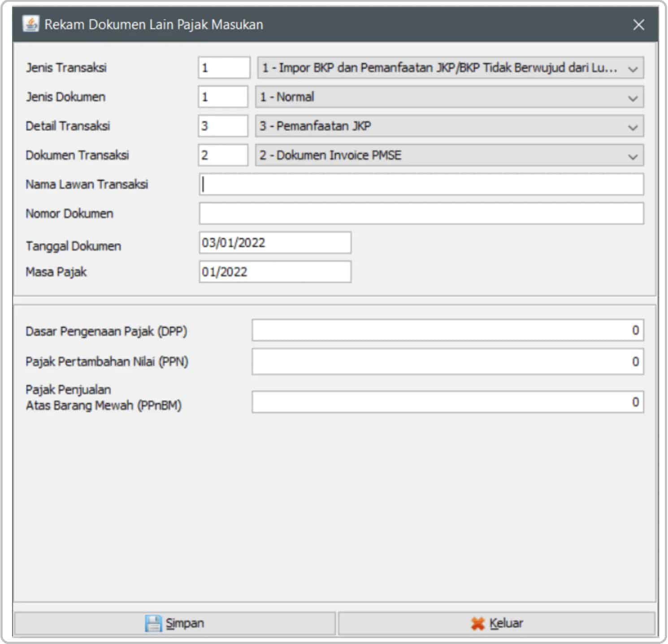Expand the Dokumen Invoice PMSE dropdown

point(450,155)
